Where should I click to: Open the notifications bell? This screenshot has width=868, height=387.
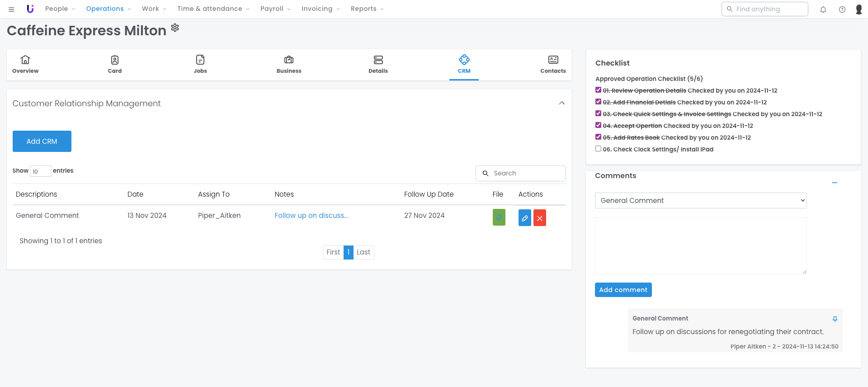(823, 9)
